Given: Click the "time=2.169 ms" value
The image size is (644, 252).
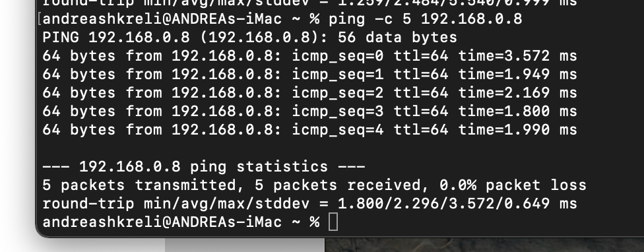Looking at the screenshot, I should click(517, 93).
